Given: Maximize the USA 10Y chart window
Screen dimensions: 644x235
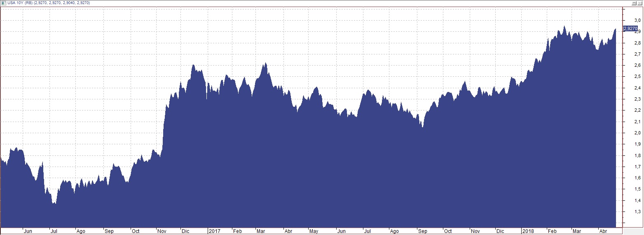Looking at the screenshot, I should click(634, 3).
